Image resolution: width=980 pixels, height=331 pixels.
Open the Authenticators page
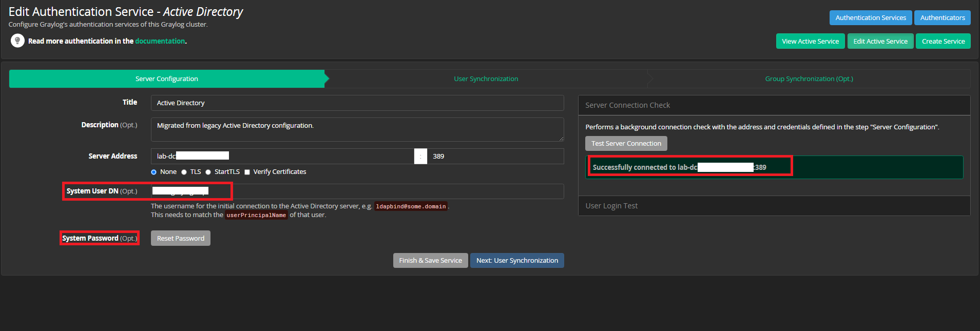pos(943,17)
